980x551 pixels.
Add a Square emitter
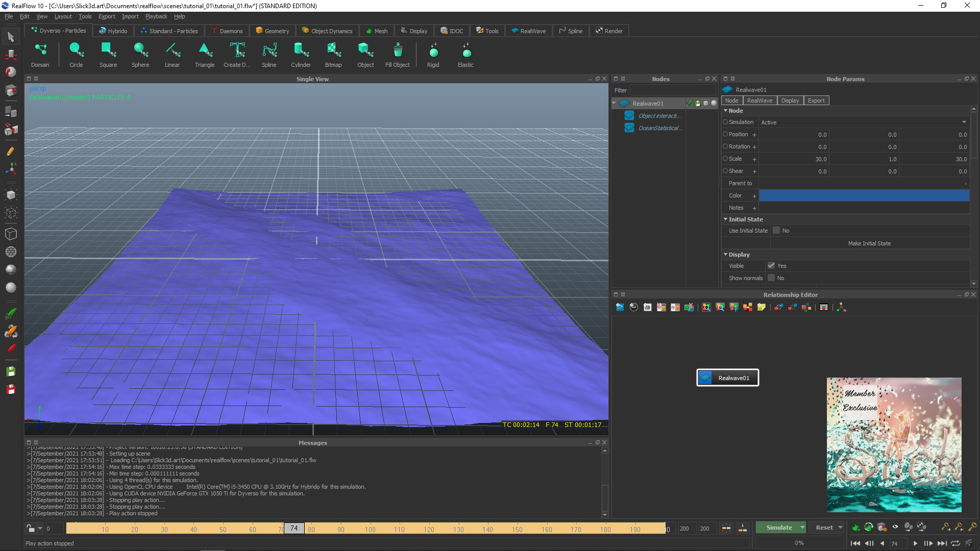(x=108, y=55)
